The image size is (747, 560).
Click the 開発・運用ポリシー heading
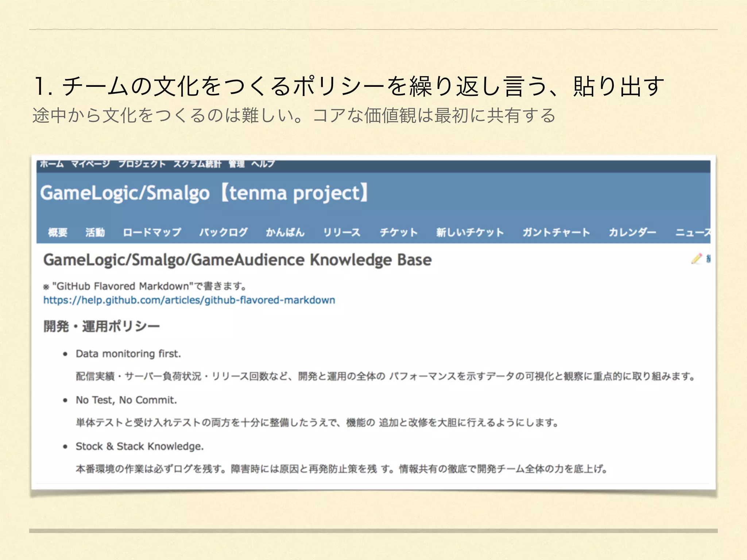click(101, 326)
